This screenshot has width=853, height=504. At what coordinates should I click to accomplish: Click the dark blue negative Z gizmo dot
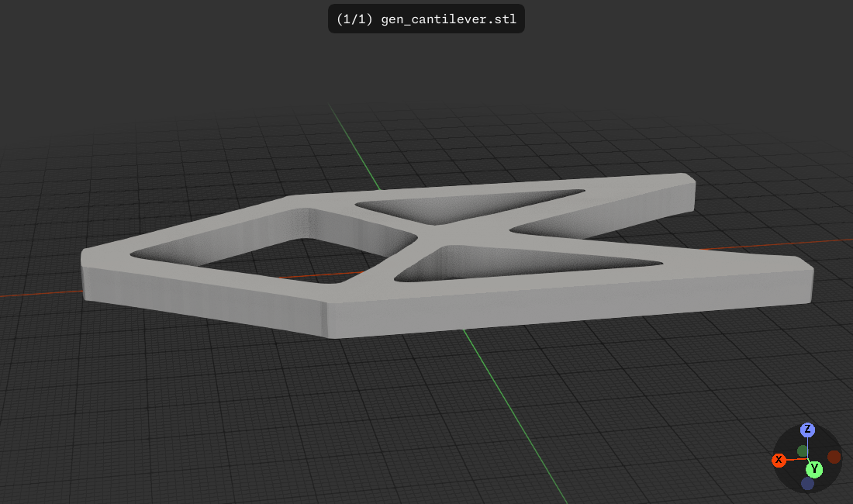click(808, 483)
